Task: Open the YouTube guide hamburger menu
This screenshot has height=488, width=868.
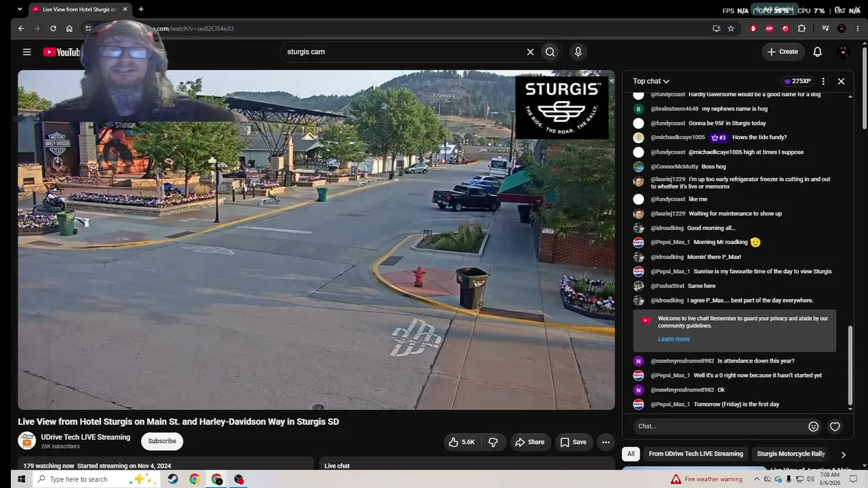Action: click(26, 52)
